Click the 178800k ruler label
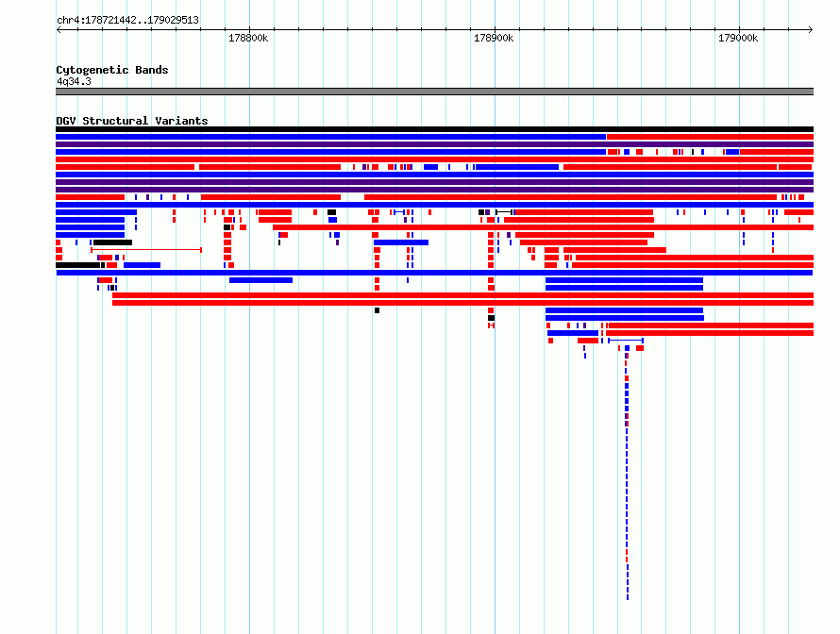 [x=248, y=38]
